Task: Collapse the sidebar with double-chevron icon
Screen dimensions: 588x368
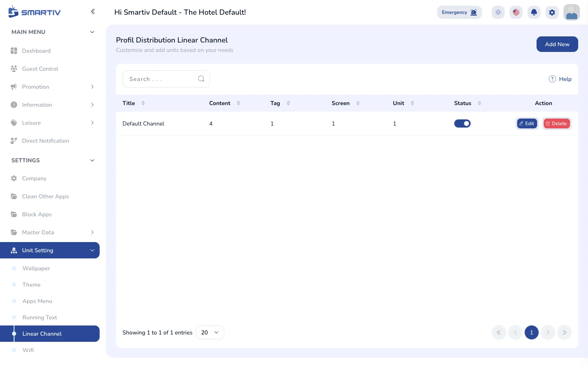Action: [93, 11]
